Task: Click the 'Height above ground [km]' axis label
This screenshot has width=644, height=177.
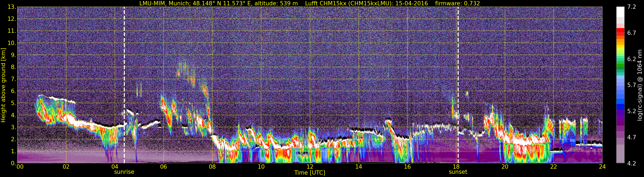Action: pyautogui.click(x=3, y=85)
